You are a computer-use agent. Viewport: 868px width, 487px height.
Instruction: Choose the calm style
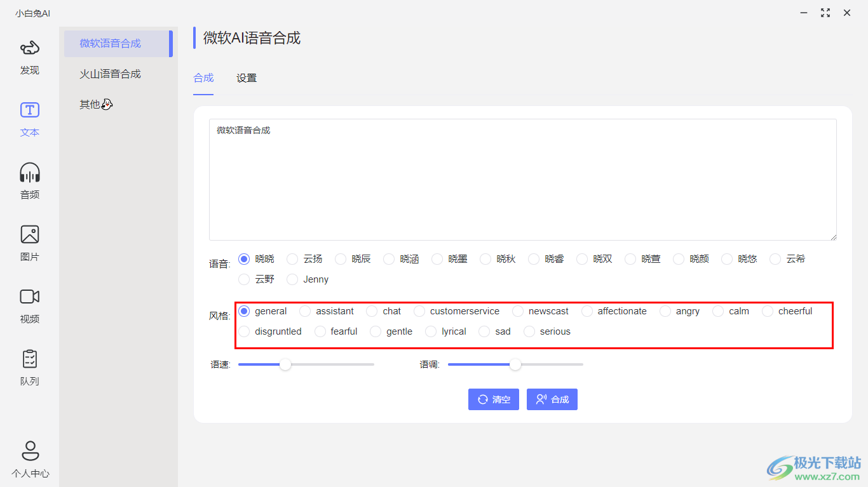point(731,311)
